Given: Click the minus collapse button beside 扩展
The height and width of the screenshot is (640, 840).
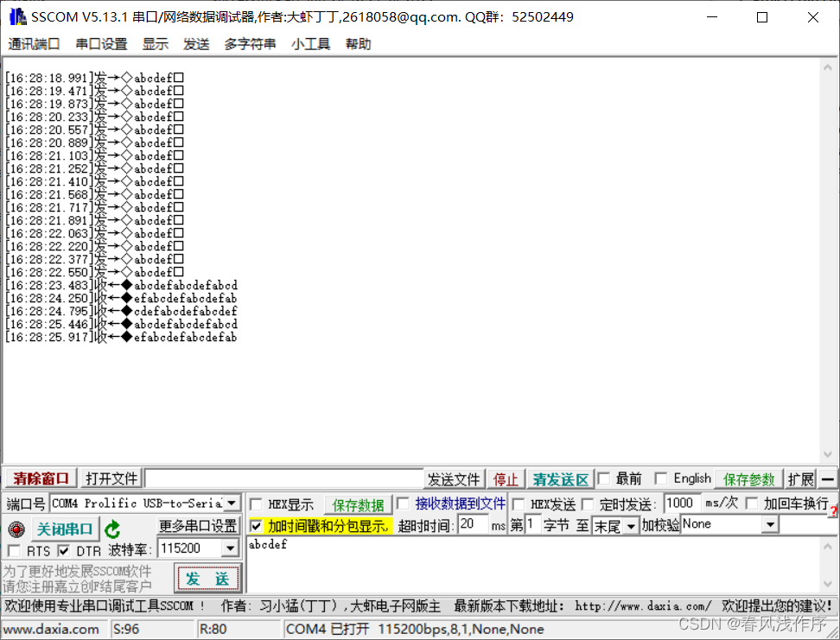Looking at the screenshot, I should tap(828, 479).
